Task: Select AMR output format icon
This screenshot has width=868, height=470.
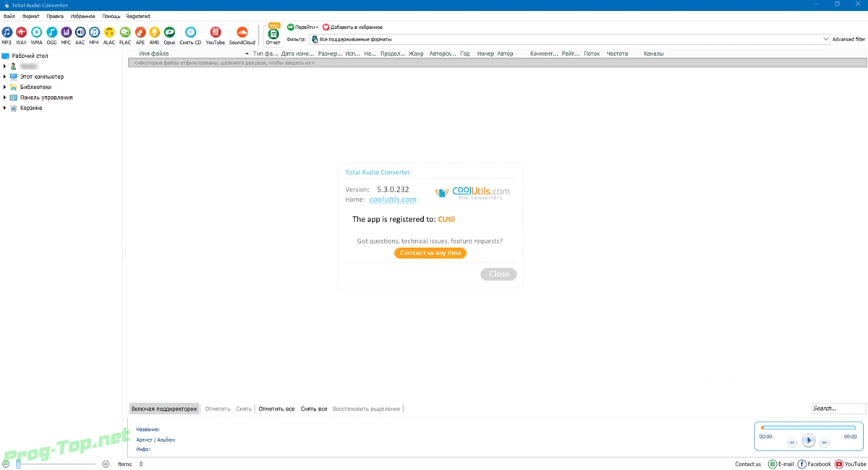Action: click(154, 35)
